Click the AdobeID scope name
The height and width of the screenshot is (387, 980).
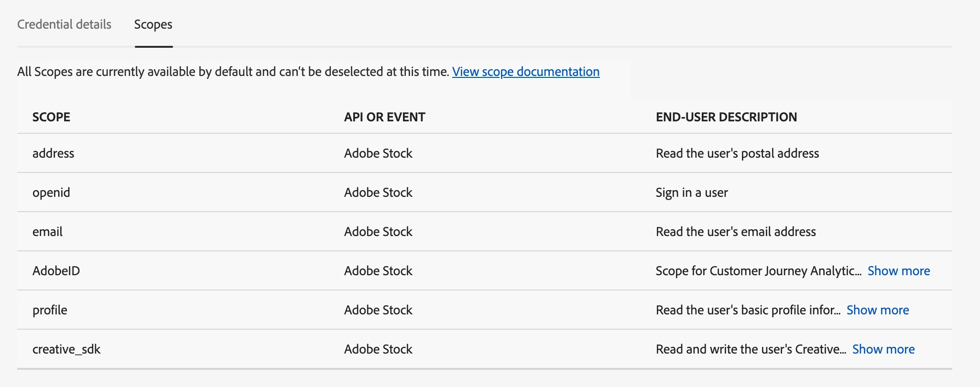56,271
